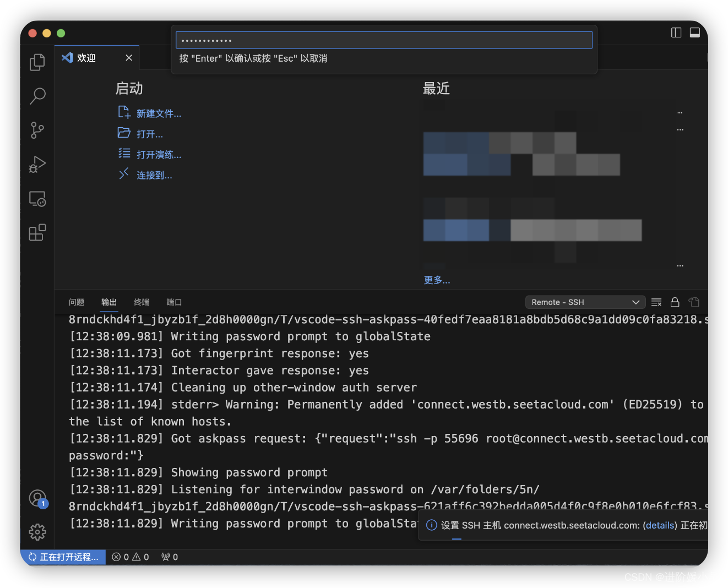Click the details link in SSH notification
The image size is (728, 588).
tap(660, 525)
